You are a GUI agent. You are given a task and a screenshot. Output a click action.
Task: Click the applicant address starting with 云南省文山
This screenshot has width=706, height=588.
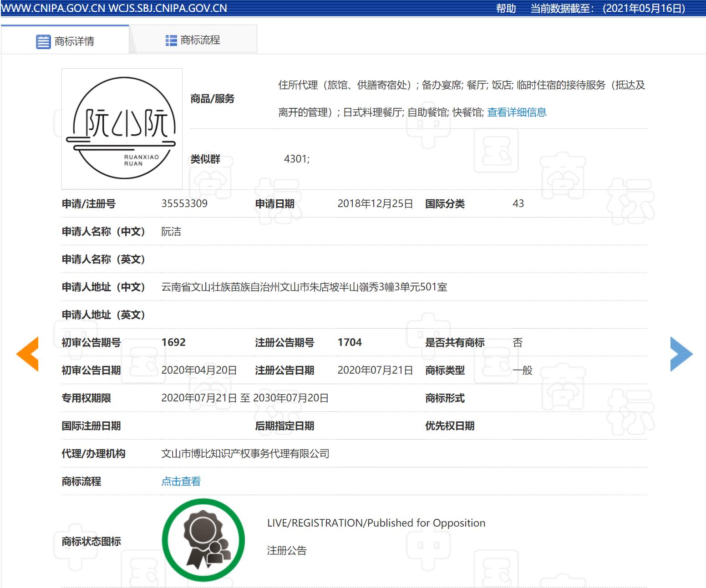tap(304, 287)
